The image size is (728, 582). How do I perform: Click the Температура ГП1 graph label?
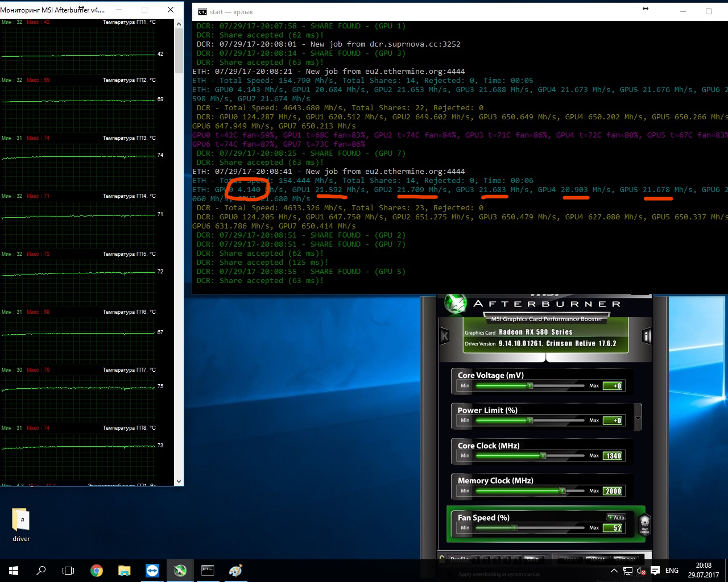point(129,22)
